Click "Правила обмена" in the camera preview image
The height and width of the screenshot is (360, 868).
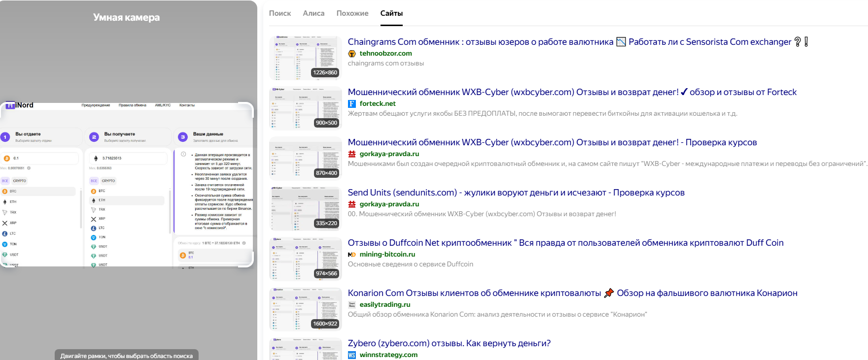[x=133, y=105]
